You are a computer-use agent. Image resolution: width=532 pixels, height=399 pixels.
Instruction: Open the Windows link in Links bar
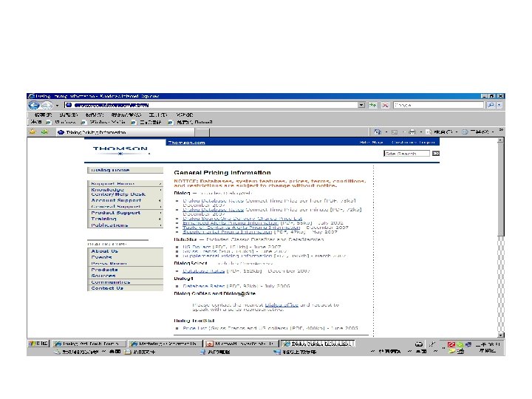coord(61,122)
